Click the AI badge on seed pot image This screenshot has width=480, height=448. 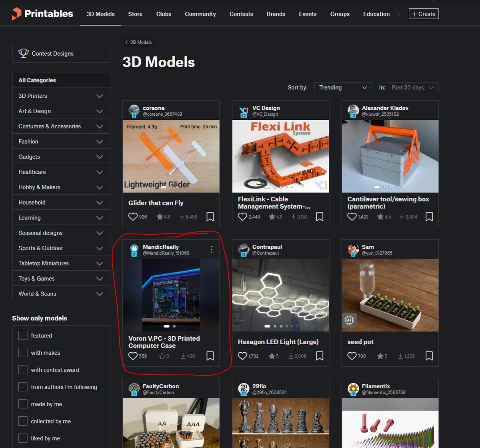coord(350,320)
